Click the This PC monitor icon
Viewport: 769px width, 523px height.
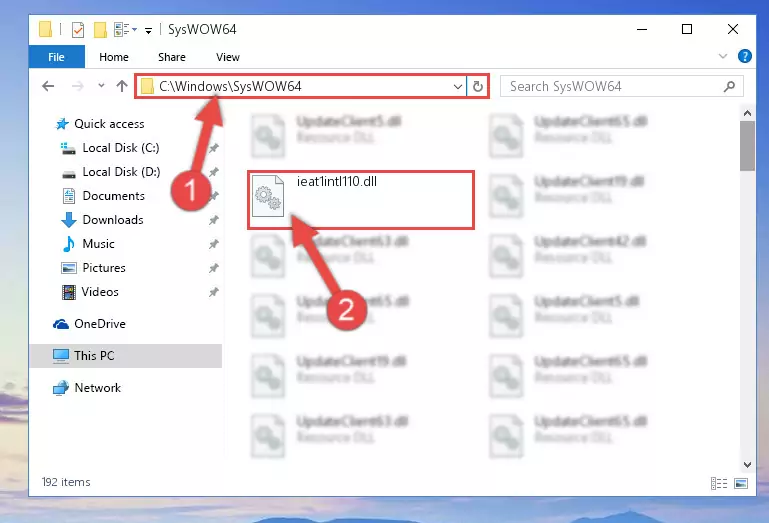click(61, 356)
